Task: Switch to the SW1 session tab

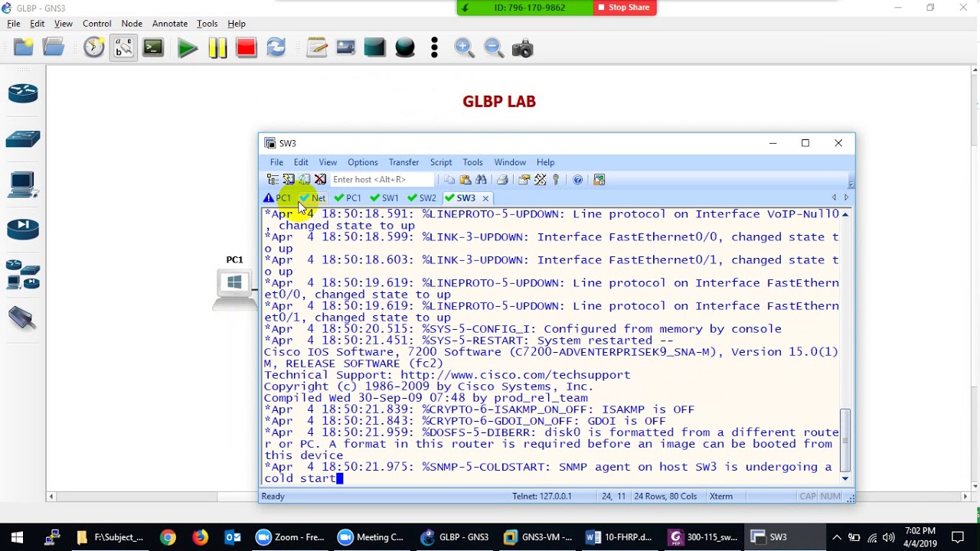Action: pyautogui.click(x=384, y=198)
